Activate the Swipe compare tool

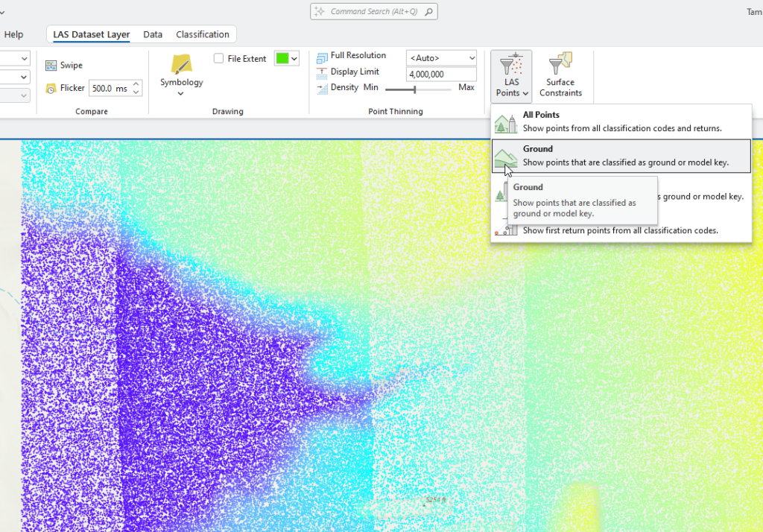pos(65,65)
